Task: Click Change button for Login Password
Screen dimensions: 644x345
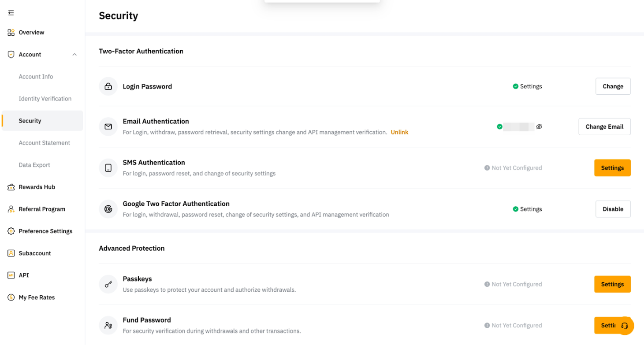Action: coord(613,86)
